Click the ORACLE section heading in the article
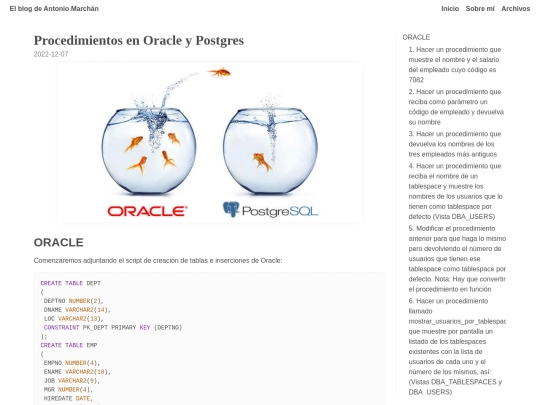The height and width of the screenshot is (405, 540). (x=59, y=242)
